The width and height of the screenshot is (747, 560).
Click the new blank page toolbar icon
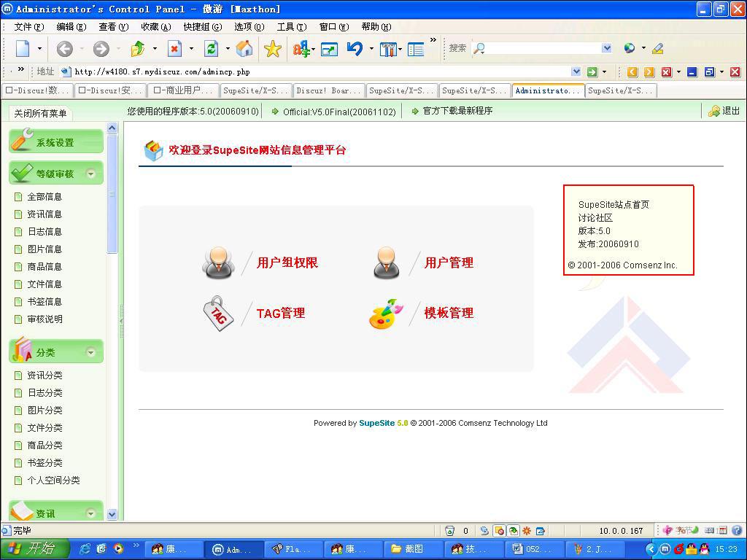(x=23, y=49)
